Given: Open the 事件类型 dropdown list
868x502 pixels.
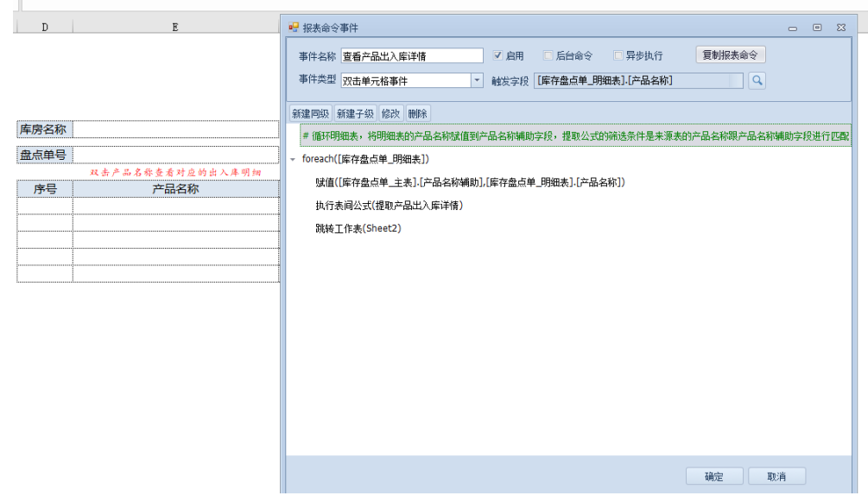Looking at the screenshot, I should pyautogui.click(x=477, y=80).
